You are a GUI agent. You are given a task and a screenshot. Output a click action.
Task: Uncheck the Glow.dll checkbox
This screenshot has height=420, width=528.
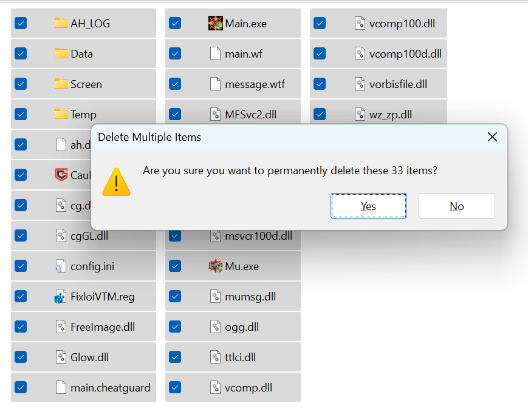tap(21, 357)
